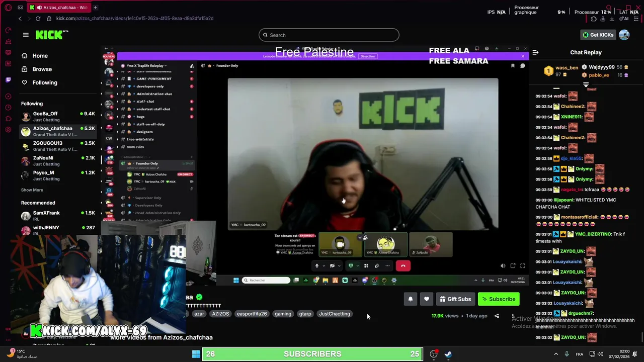Open GooBa_Off followed channel
Viewport: 644px width, 362px height.
pyautogui.click(x=58, y=117)
